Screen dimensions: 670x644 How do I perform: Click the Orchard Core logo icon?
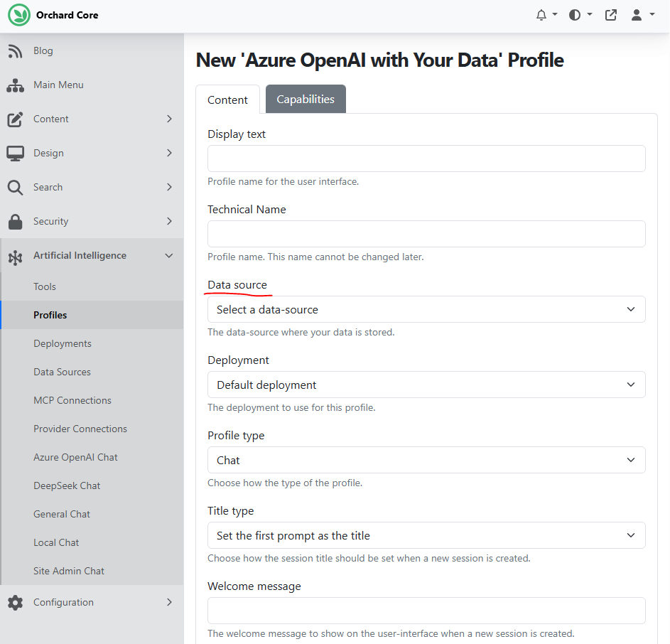coord(18,15)
